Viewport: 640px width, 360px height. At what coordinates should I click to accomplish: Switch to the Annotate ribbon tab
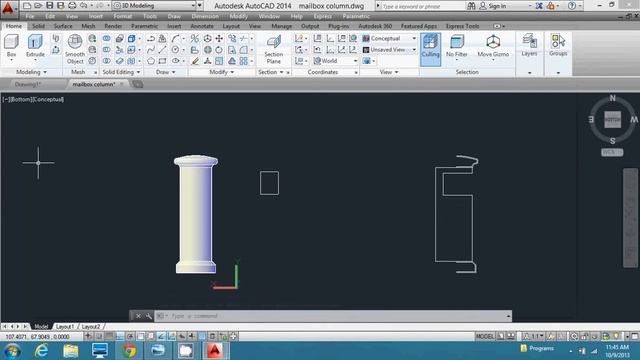click(x=202, y=26)
